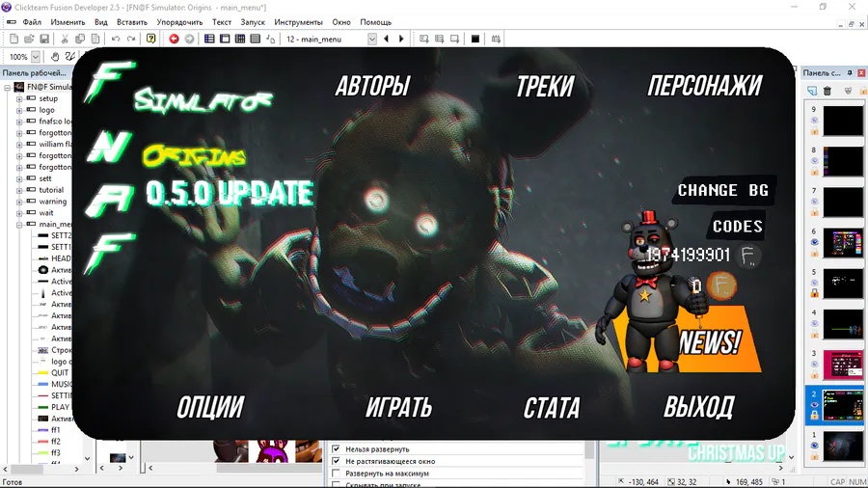
Task: Delete layer with the trash icon
Action: 827,91
